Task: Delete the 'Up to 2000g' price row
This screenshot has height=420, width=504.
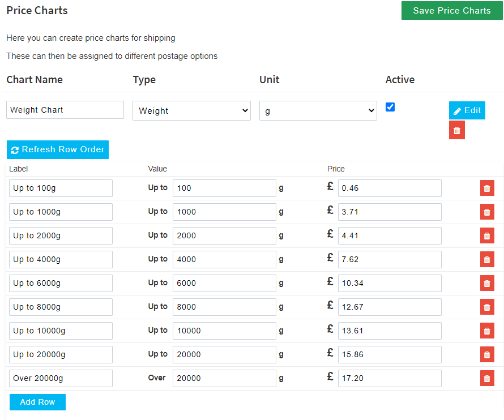Action: [x=487, y=235]
